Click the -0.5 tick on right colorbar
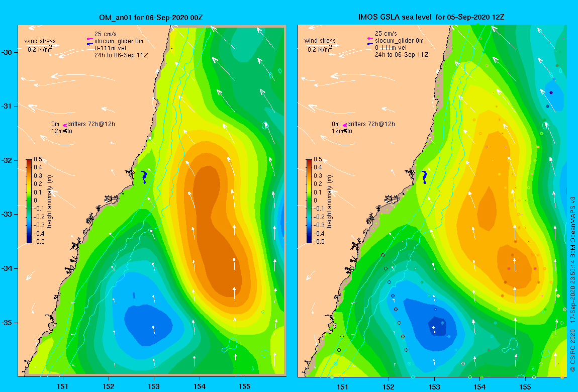This screenshot has width=578, height=392. 319,242
